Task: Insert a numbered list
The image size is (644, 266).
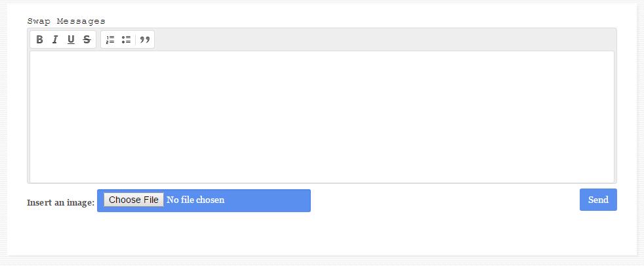Action: tap(110, 39)
